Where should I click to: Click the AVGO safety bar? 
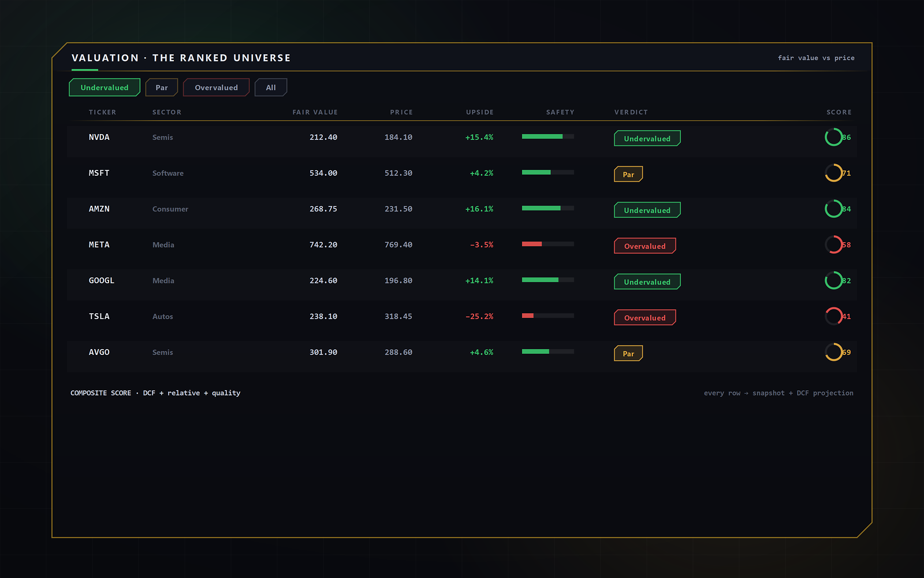pos(548,351)
